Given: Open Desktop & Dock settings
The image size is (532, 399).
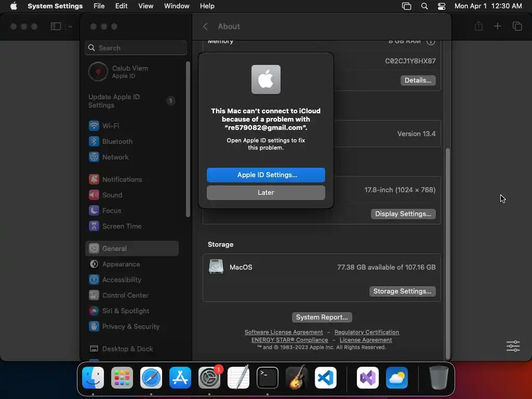Looking at the screenshot, I should (x=132, y=349).
